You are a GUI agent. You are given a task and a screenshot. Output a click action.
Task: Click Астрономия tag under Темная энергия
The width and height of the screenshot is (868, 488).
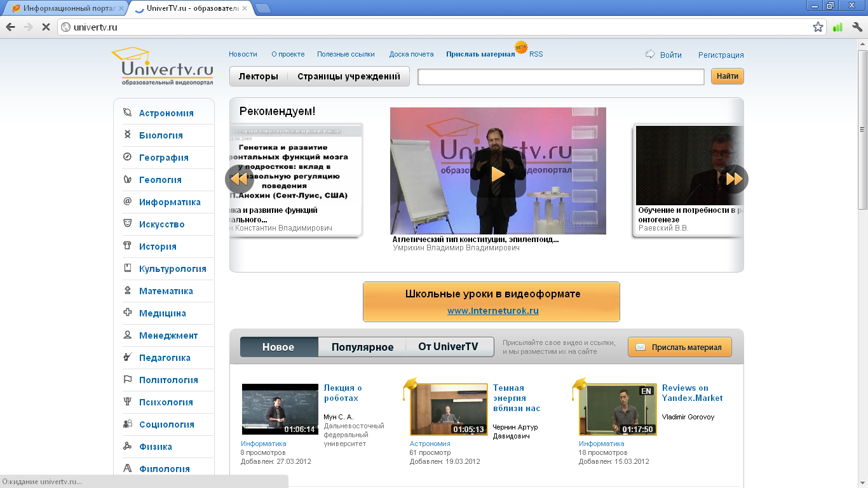point(430,444)
